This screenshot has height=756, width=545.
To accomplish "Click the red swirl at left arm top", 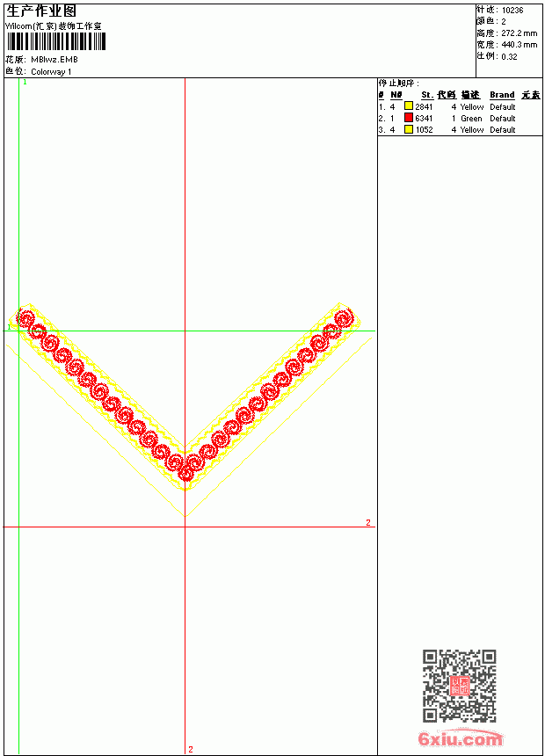I will 25,318.
